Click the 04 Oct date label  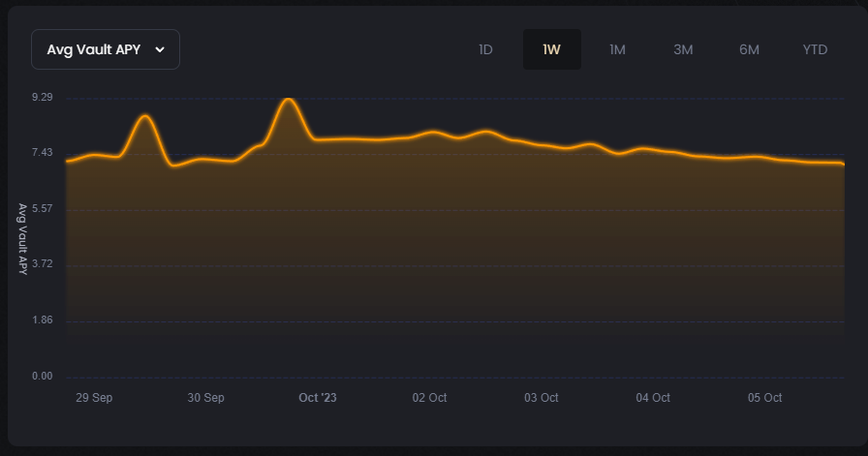click(653, 398)
